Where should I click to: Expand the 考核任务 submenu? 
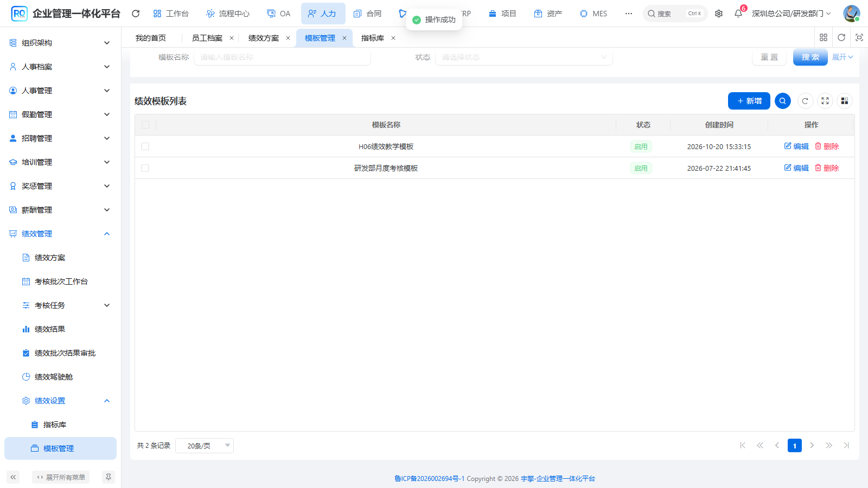tap(60, 305)
